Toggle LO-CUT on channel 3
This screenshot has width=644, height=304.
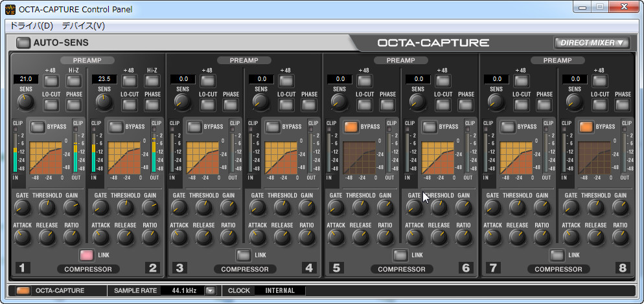coord(207,104)
